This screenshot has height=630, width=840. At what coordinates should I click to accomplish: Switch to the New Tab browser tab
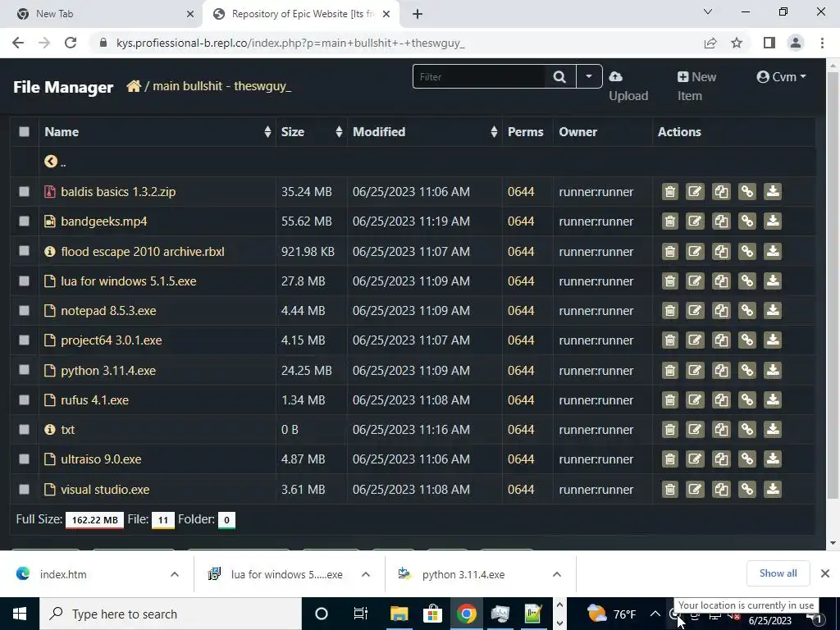point(101,14)
